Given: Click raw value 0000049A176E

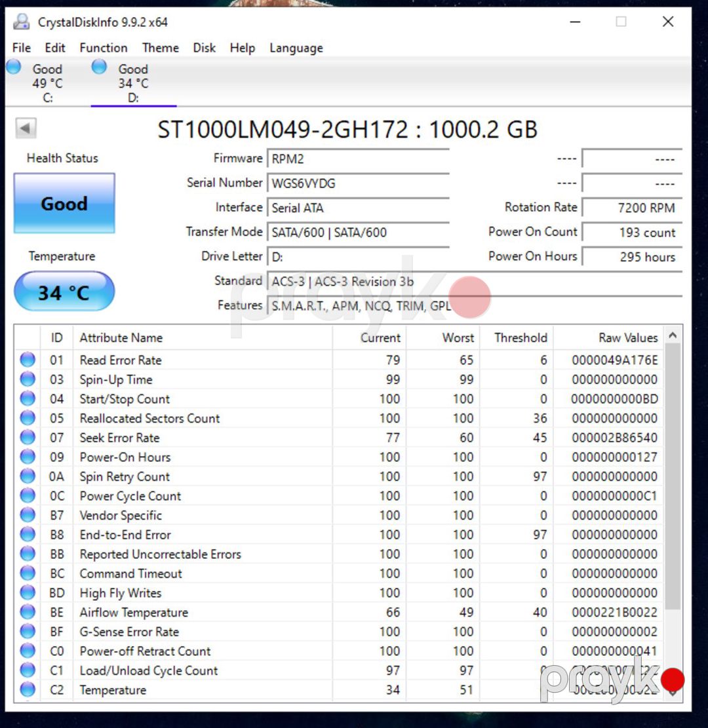Looking at the screenshot, I should (615, 360).
